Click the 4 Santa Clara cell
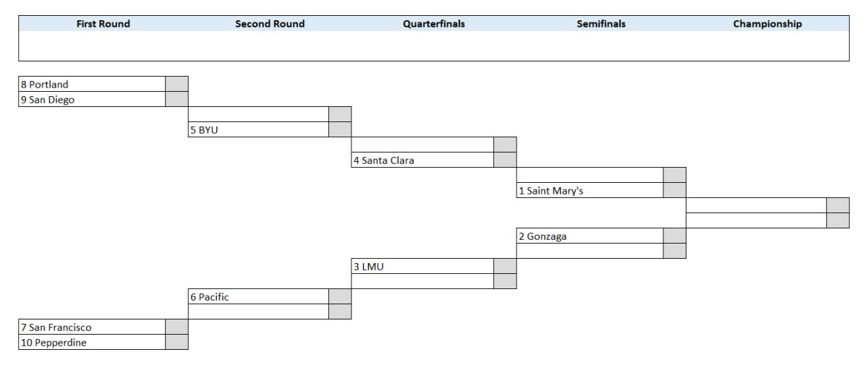The width and height of the screenshot is (868, 365). point(422,160)
